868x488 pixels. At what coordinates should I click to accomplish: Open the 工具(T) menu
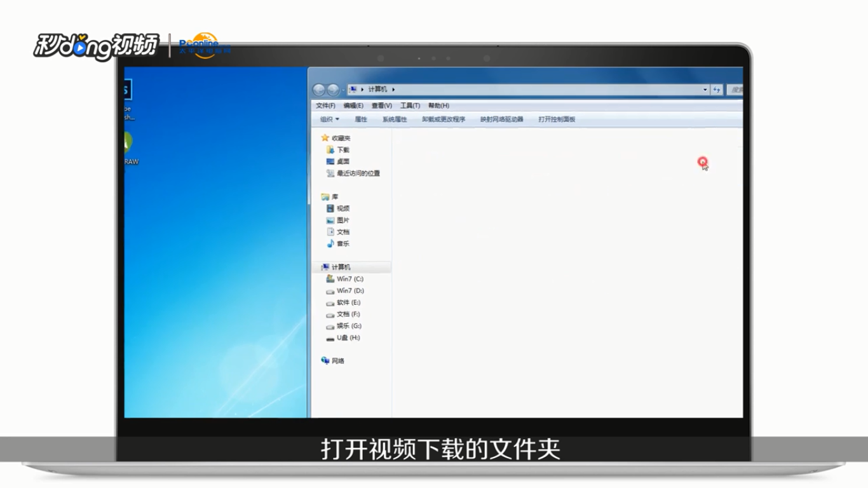tap(410, 105)
